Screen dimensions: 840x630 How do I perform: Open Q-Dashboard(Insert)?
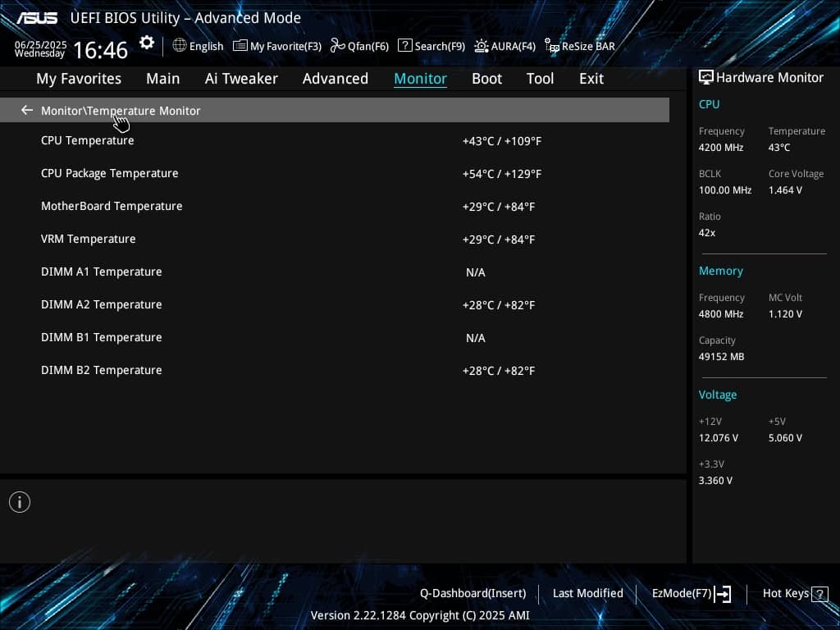click(473, 593)
